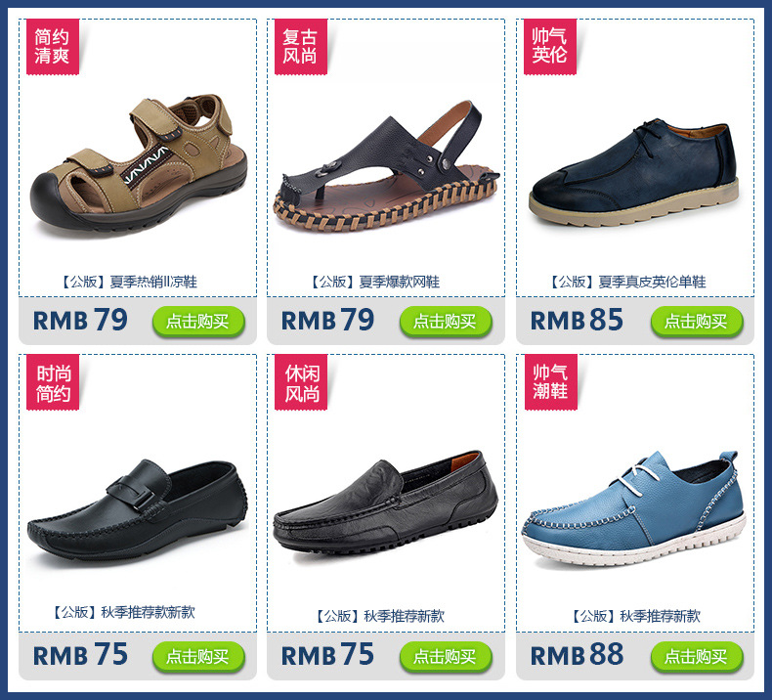The width and height of the screenshot is (772, 700).
Task: Select the 帅气潮鞋 pink tag
Action: tap(550, 382)
